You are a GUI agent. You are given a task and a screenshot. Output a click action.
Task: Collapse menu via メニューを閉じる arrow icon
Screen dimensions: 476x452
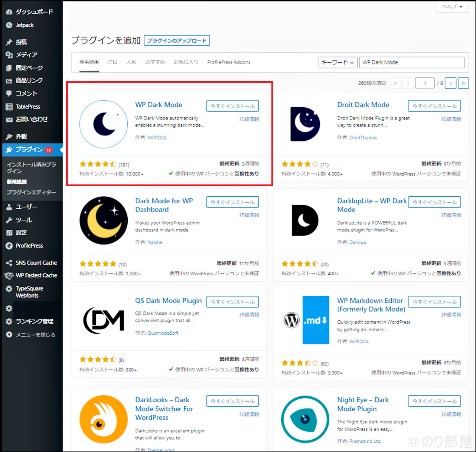(9, 334)
